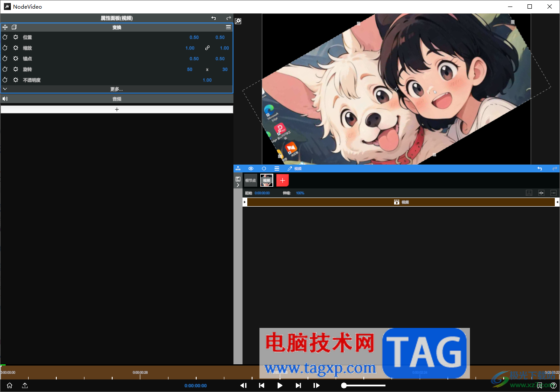Click the stopwatch icon beside 缩放

[x=5, y=48]
